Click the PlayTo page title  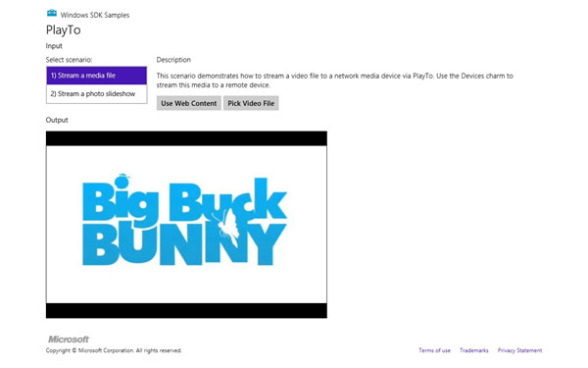pos(63,30)
